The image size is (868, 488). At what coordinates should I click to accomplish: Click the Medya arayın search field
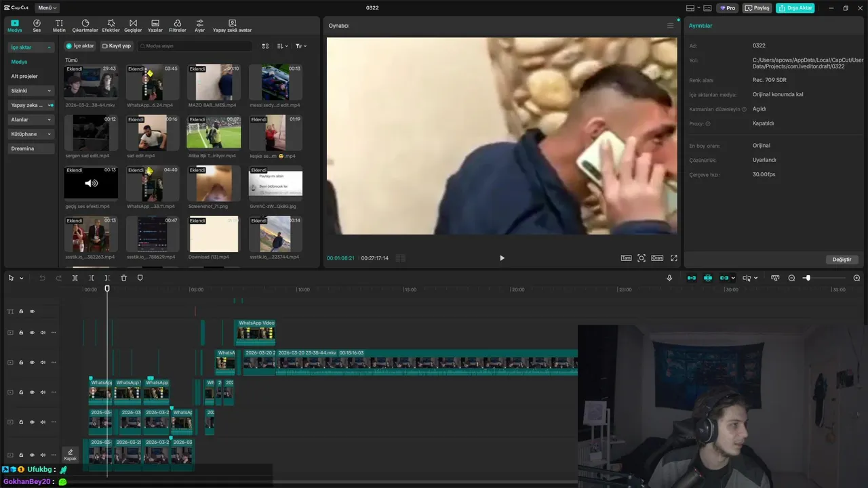[x=194, y=46]
